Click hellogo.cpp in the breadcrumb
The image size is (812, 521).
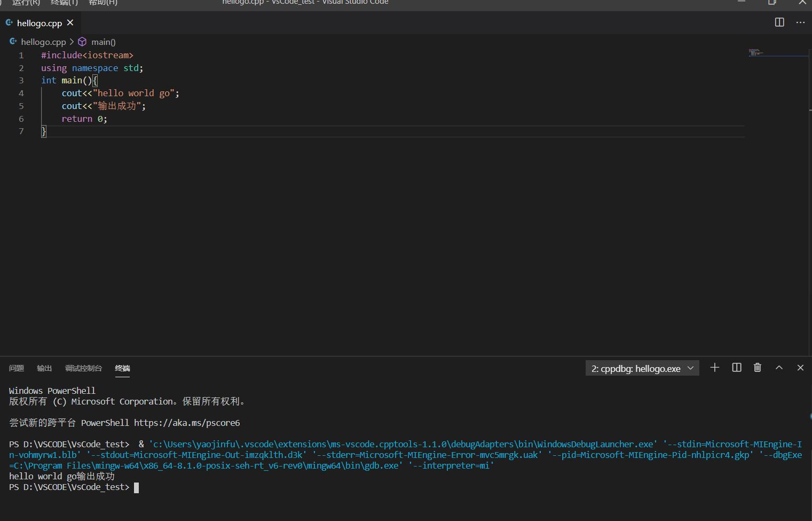[x=43, y=42]
